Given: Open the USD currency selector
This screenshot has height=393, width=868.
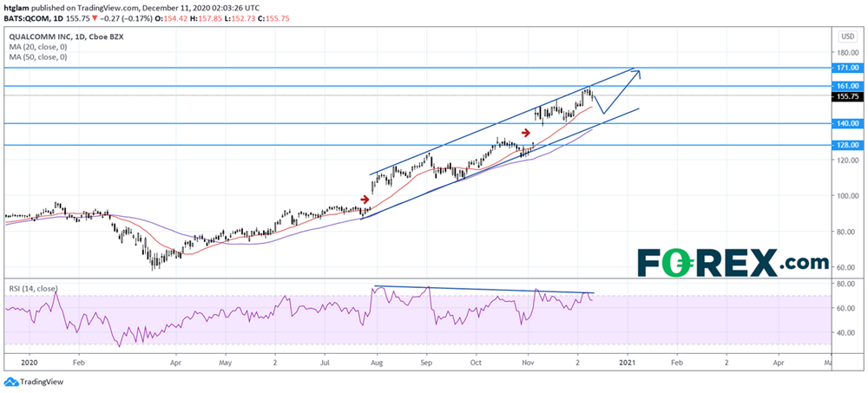Looking at the screenshot, I should click(x=847, y=36).
